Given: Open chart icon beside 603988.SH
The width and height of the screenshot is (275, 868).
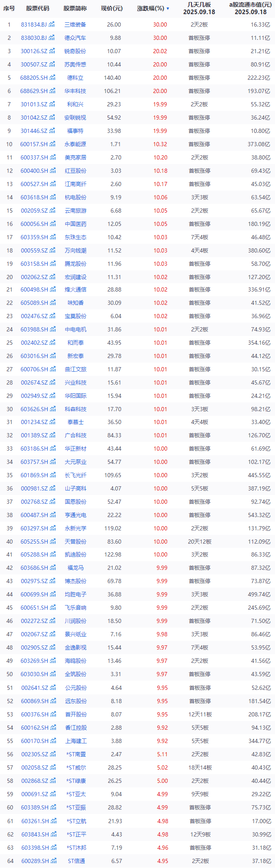Looking at the screenshot, I should (x=52, y=329).
